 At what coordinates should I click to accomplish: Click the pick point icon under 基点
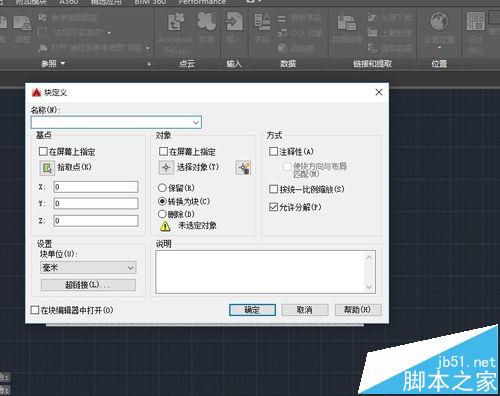click(47, 168)
